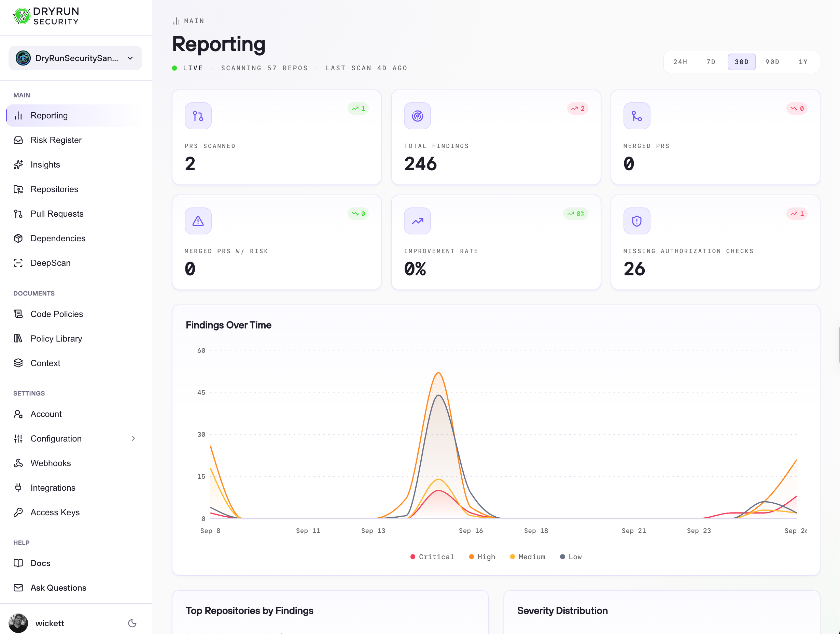Image resolution: width=840 pixels, height=634 pixels.
Task: Click the Repositories folder icon
Action: [x=18, y=189]
